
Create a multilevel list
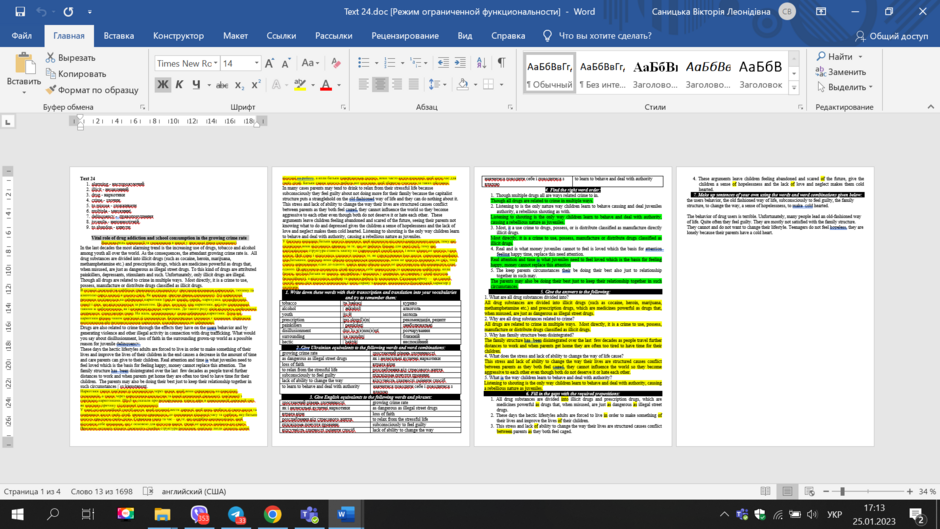(x=415, y=63)
